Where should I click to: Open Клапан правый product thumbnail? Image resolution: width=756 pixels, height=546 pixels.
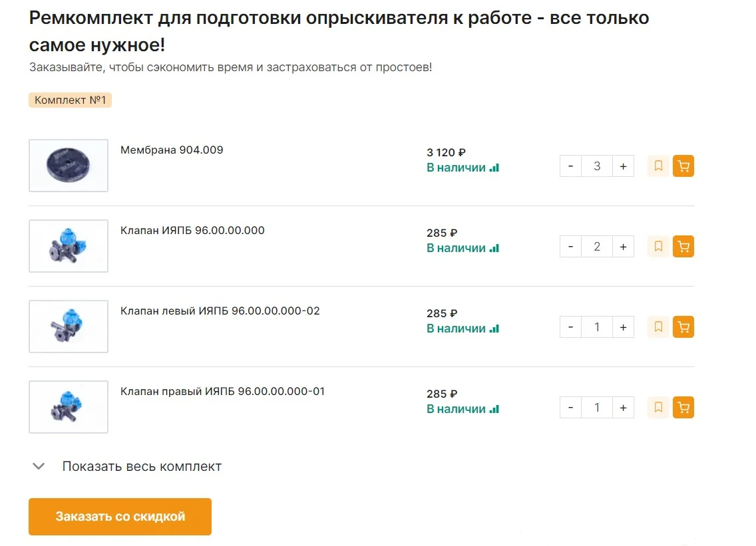tap(69, 407)
